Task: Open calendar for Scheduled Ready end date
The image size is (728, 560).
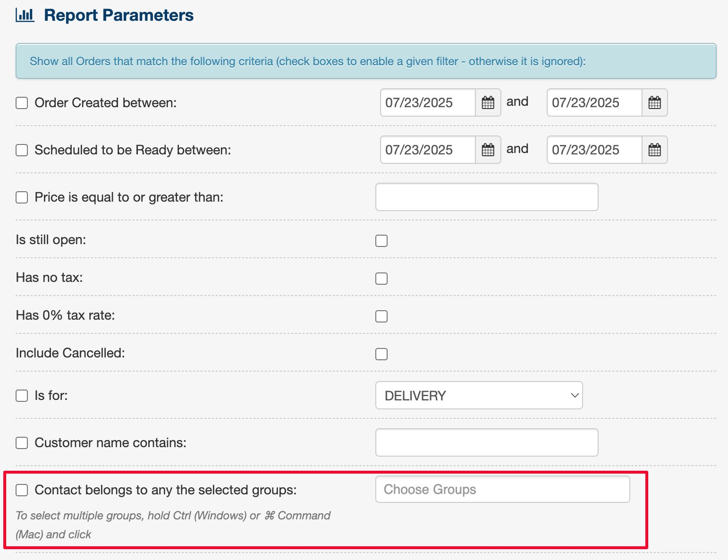Action: point(654,150)
